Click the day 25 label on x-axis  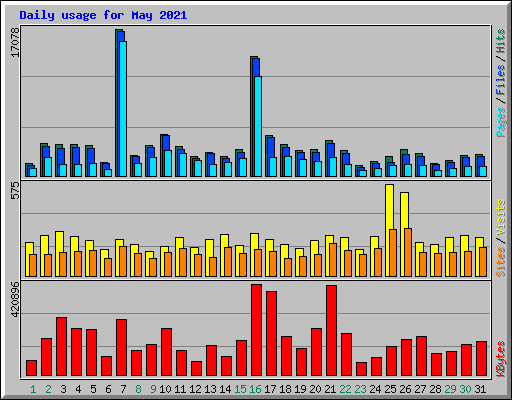coord(390,389)
